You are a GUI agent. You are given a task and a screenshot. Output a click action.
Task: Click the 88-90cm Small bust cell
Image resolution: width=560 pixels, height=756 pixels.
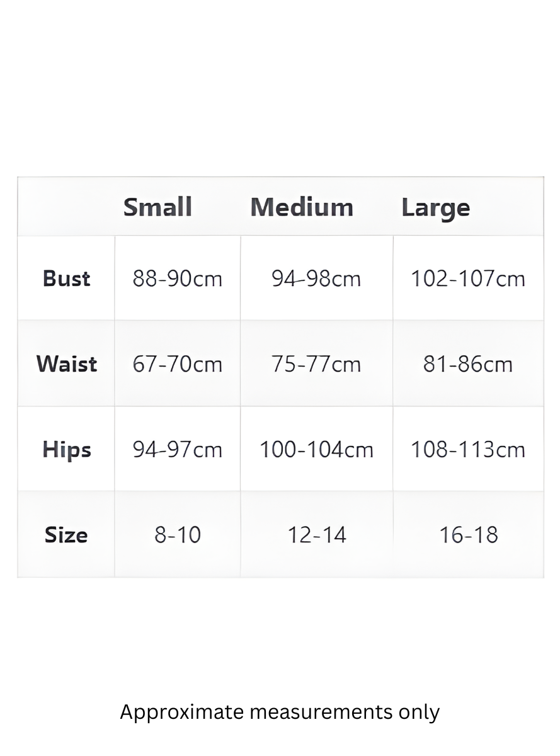coord(178,278)
